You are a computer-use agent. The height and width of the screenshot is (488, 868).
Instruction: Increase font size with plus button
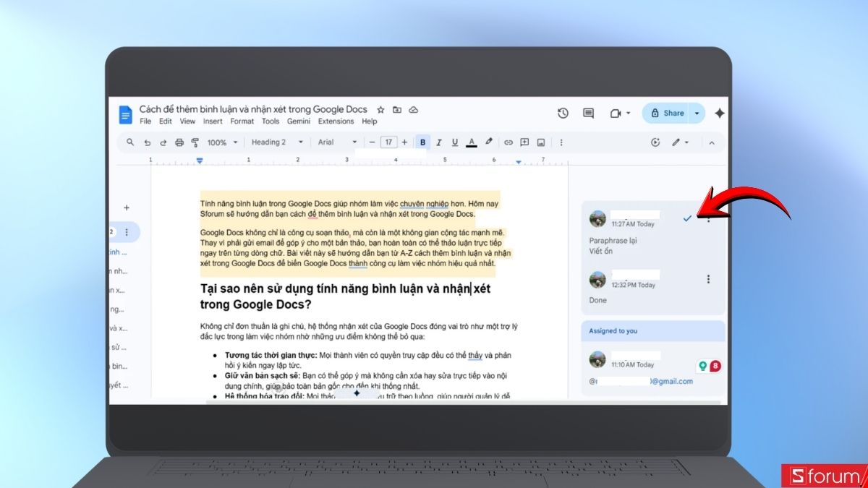(x=404, y=142)
